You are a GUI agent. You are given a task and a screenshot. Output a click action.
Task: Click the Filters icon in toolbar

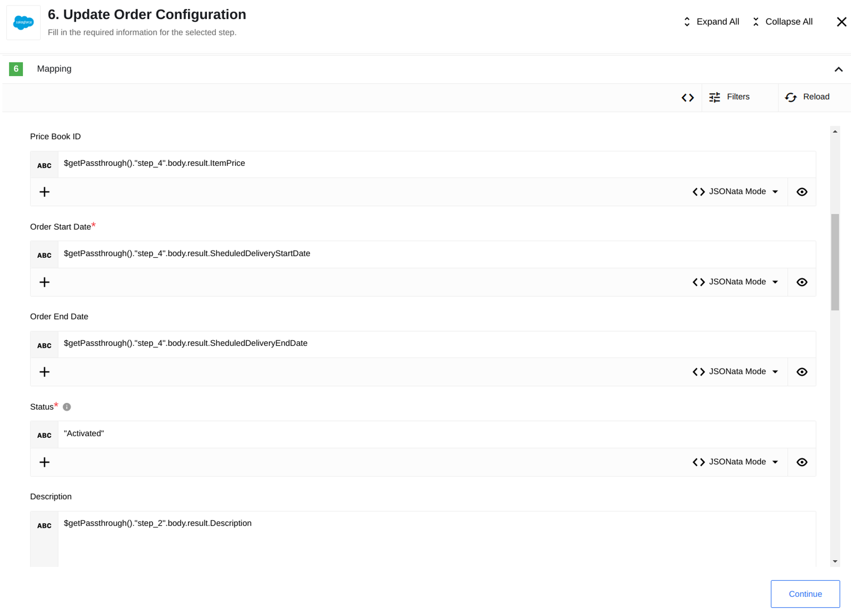pyautogui.click(x=715, y=97)
